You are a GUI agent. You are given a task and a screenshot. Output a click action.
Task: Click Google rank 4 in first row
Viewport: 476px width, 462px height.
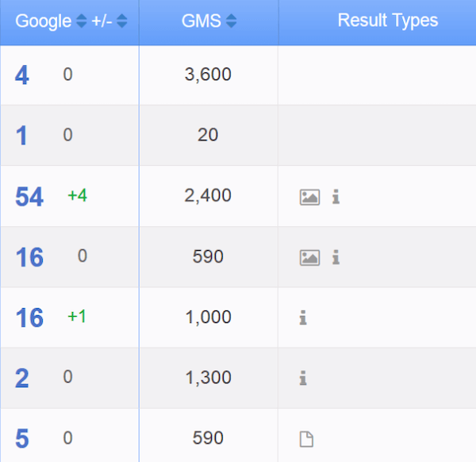(22, 76)
